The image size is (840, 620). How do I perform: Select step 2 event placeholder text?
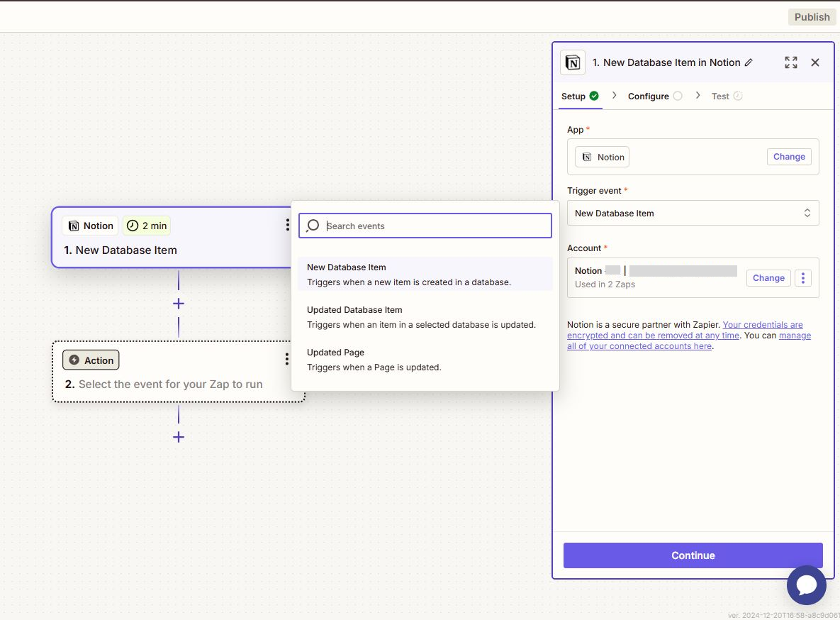click(x=170, y=384)
